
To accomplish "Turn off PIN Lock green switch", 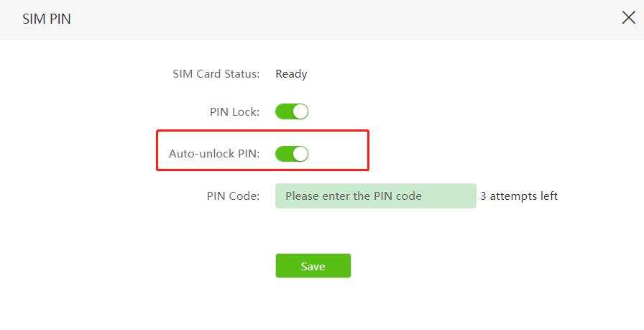I will tap(292, 112).
